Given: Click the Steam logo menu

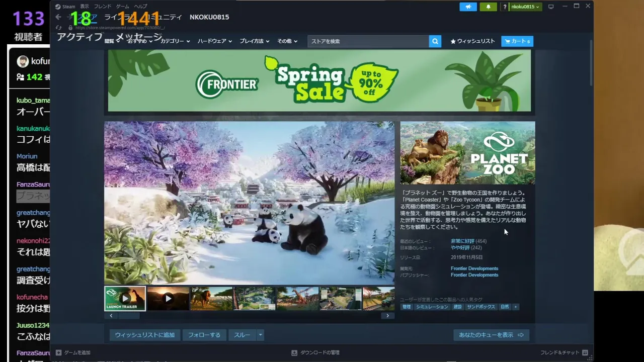Looking at the screenshot, I should pos(58,7).
